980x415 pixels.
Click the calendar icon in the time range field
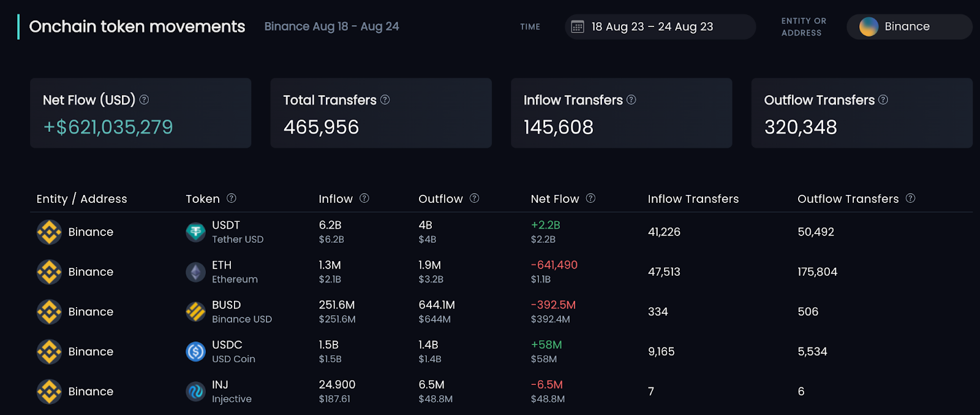[x=577, y=26]
